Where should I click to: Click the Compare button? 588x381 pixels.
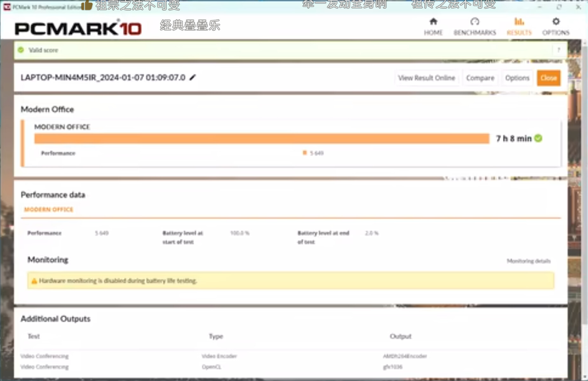pos(480,78)
